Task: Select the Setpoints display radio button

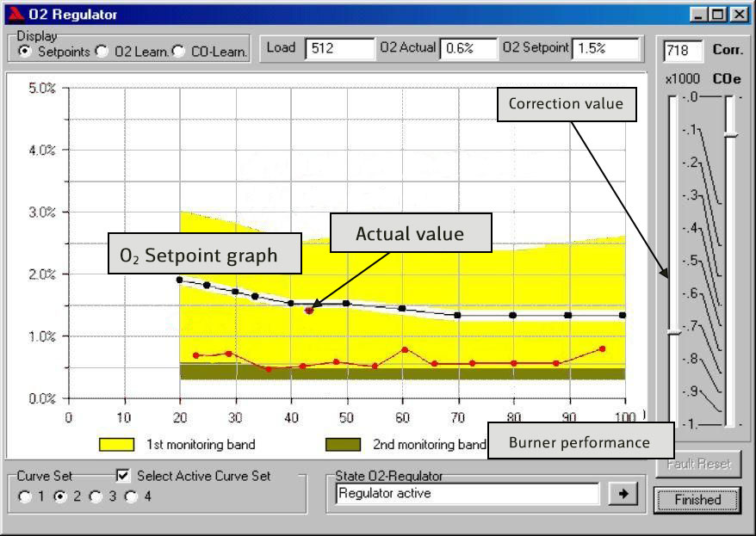Action: pyautogui.click(x=24, y=52)
